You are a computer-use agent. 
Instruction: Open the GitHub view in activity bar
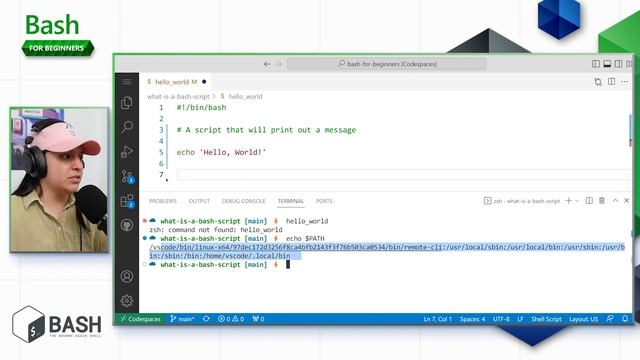click(127, 225)
